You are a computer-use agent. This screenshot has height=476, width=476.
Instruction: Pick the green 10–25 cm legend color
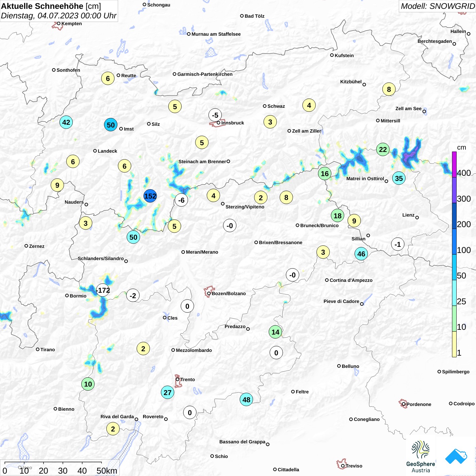[x=454, y=319]
